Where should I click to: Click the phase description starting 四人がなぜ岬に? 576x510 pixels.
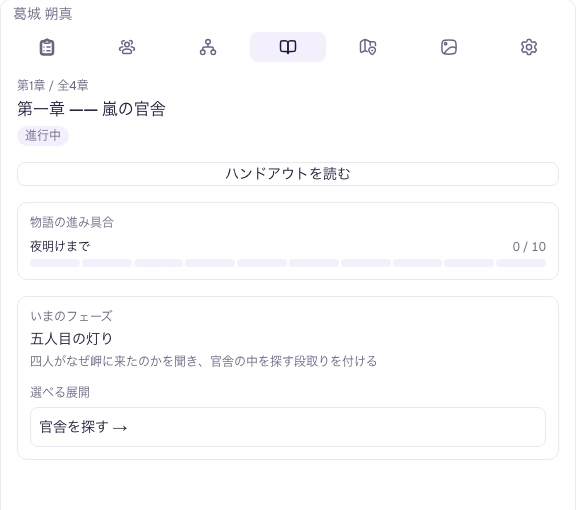tap(204, 361)
